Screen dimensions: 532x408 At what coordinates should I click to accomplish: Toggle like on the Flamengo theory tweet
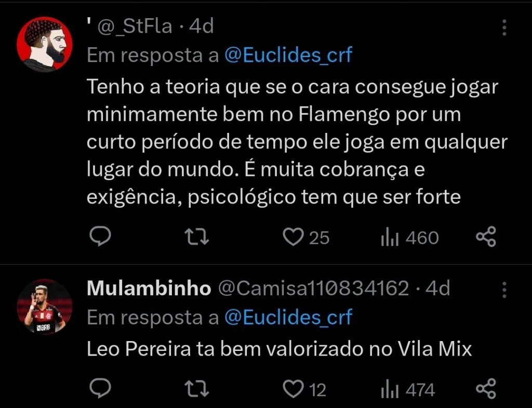(x=295, y=237)
